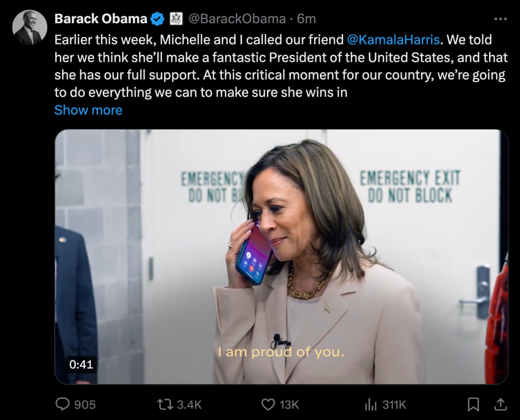Viewport: 520px width, 420px height.
Task: Repost this post via the arrows icon
Action: [x=165, y=404]
